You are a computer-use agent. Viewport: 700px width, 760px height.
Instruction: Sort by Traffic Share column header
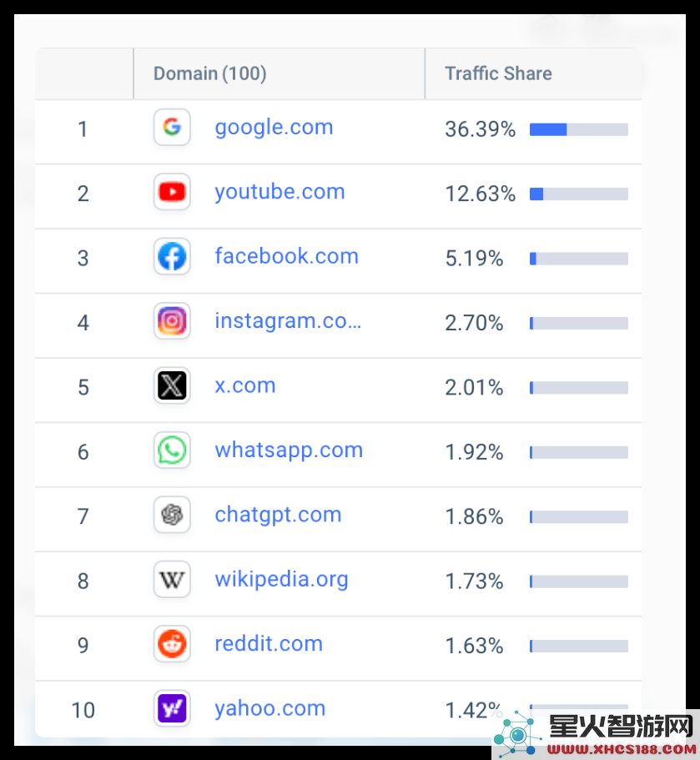tap(498, 73)
